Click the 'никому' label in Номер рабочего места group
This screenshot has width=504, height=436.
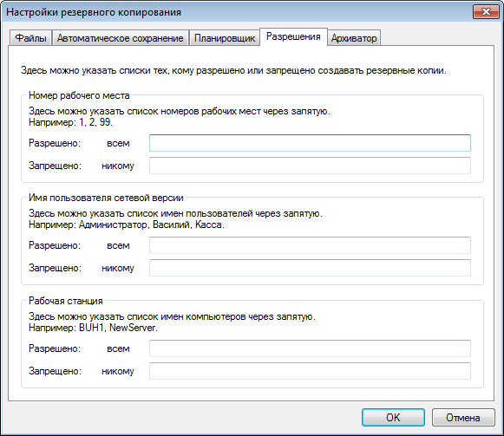point(118,166)
